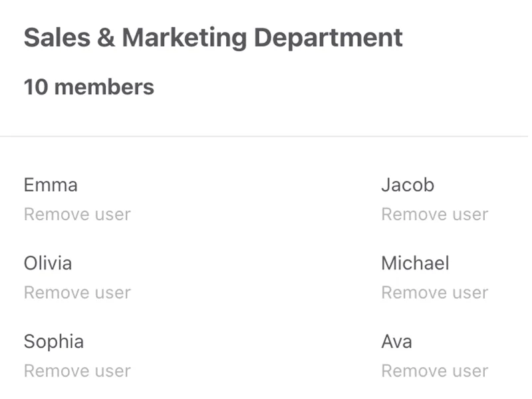532x399 pixels.
Task: Click Remove user under Olivia
Action: click(76, 293)
